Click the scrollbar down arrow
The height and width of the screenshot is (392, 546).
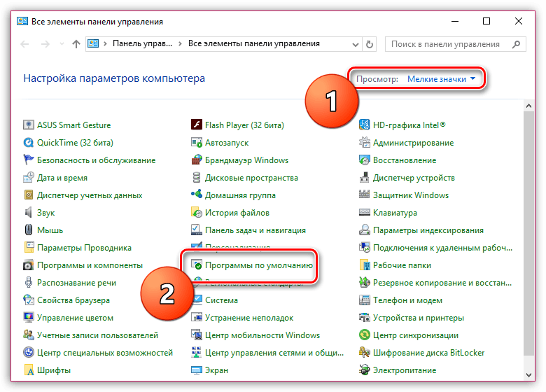pos(528,375)
